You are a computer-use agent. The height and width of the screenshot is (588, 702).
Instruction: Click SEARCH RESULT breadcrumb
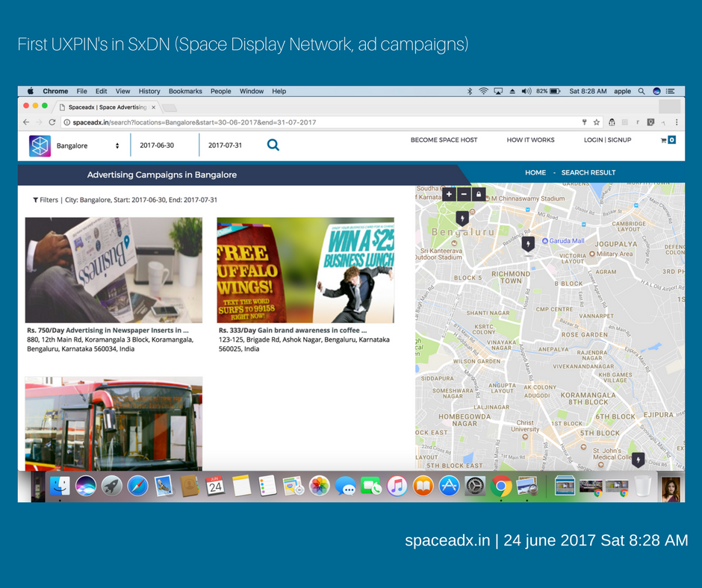[x=588, y=172]
